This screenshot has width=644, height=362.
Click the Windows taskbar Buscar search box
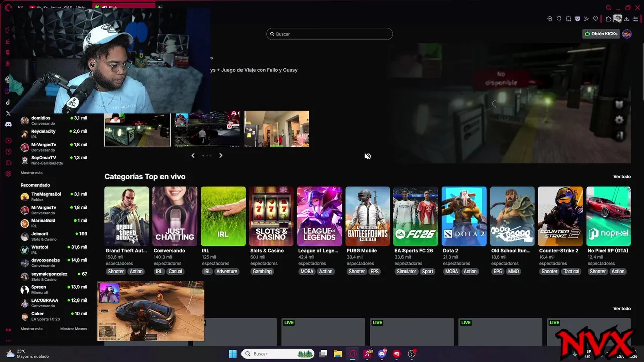click(x=278, y=354)
